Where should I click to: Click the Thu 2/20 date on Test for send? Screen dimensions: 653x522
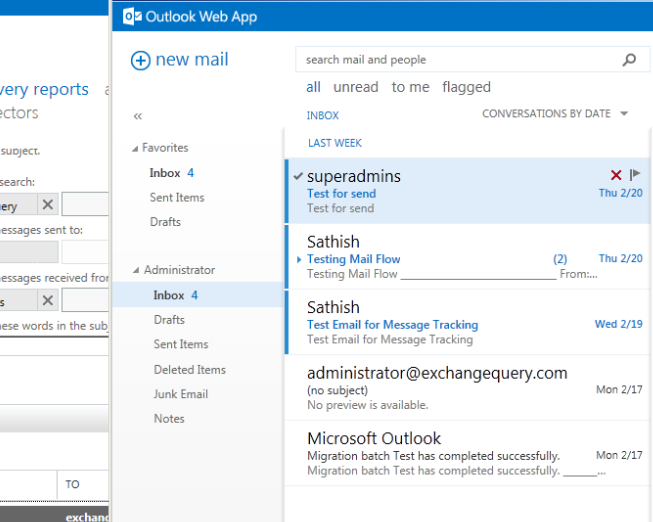point(621,193)
